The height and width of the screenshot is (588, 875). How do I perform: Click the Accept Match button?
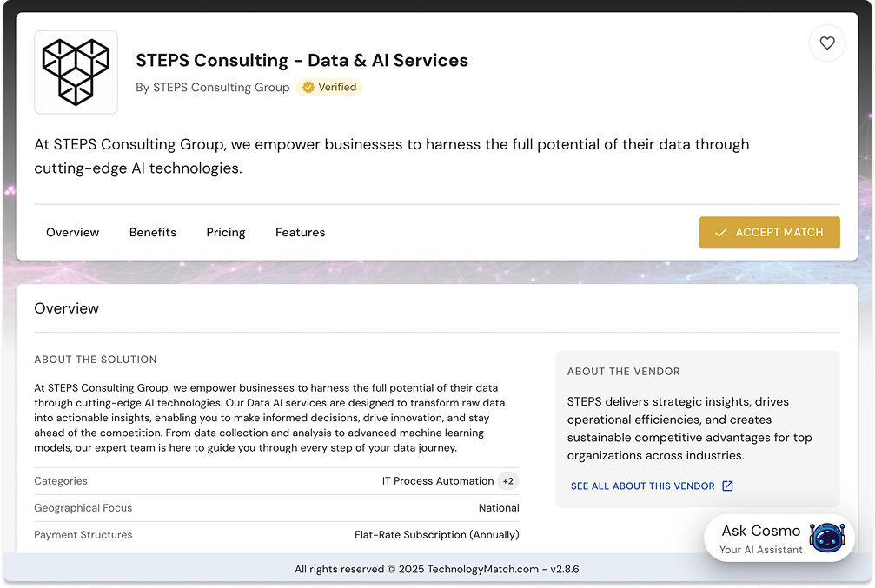pyautogui.click(x=770, y=232)
